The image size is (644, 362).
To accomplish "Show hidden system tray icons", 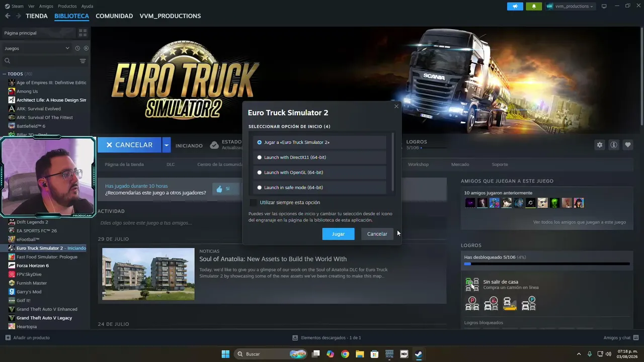I will coord(579,354).
